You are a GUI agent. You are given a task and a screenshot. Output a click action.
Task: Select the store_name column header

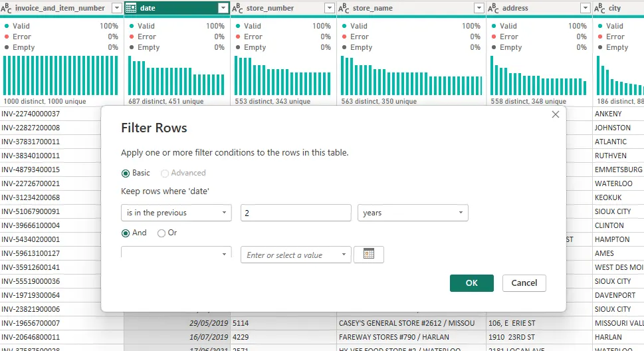pyautogui.click(x=411, y=8)
